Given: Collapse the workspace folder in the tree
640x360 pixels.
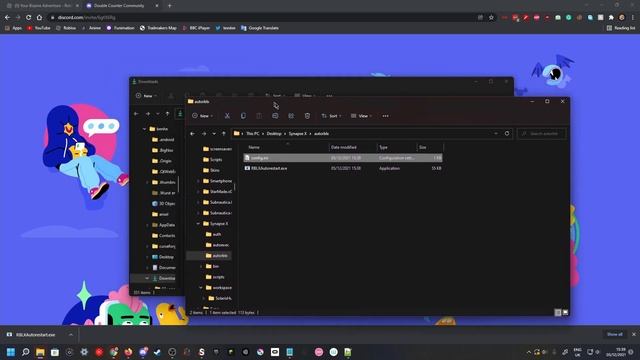Looking at the screenshot, I should point(201,288).
